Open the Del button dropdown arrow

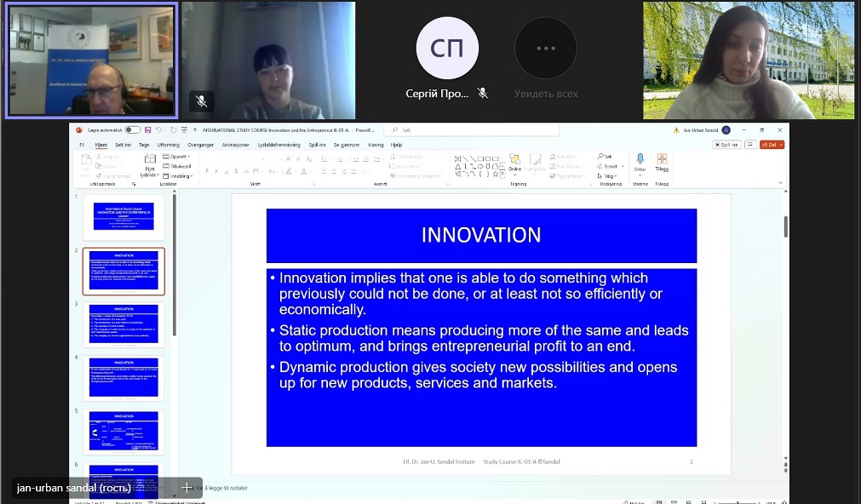click(x=782, y=145)
